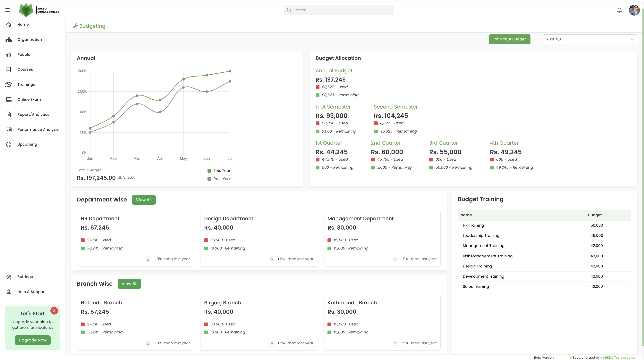Click the Jul data point on This Year line
Image resolution: width=644 pixels, height=360 pixels.
pos(230,71)
